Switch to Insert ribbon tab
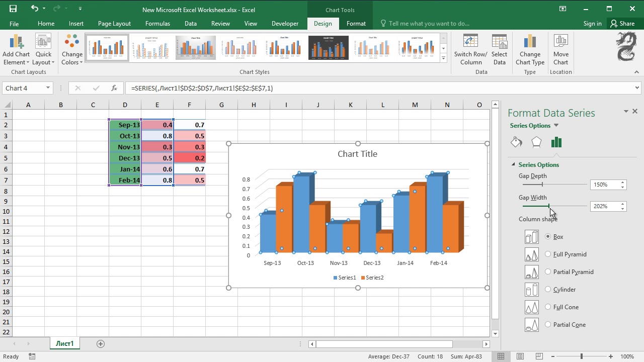The image size is (644, 362). 76,24
